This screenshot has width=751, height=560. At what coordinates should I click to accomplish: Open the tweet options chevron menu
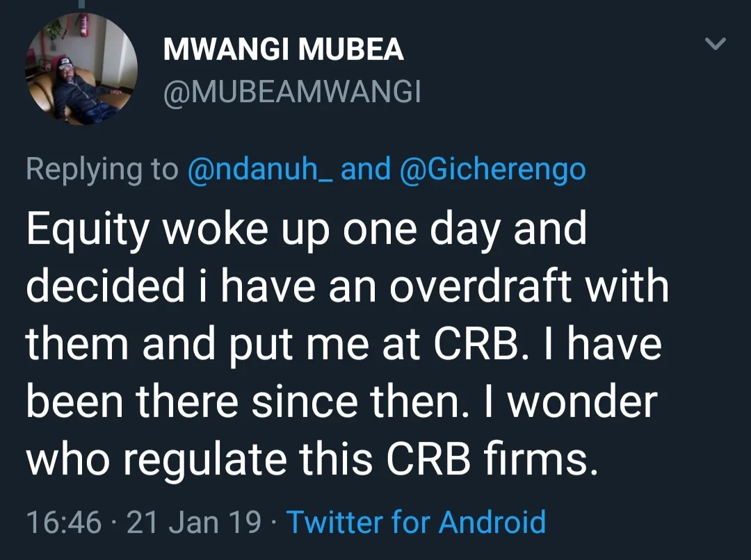pyautogui.click(x=716, y=44)
